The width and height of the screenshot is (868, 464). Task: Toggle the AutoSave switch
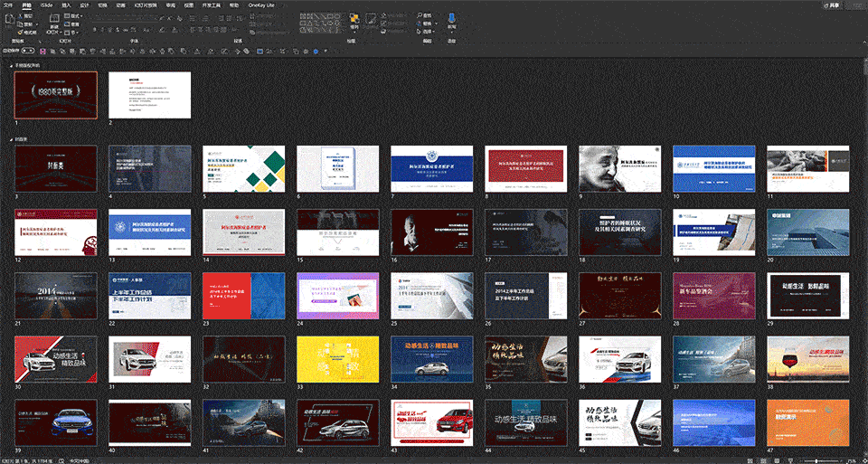tap(28, 51)
